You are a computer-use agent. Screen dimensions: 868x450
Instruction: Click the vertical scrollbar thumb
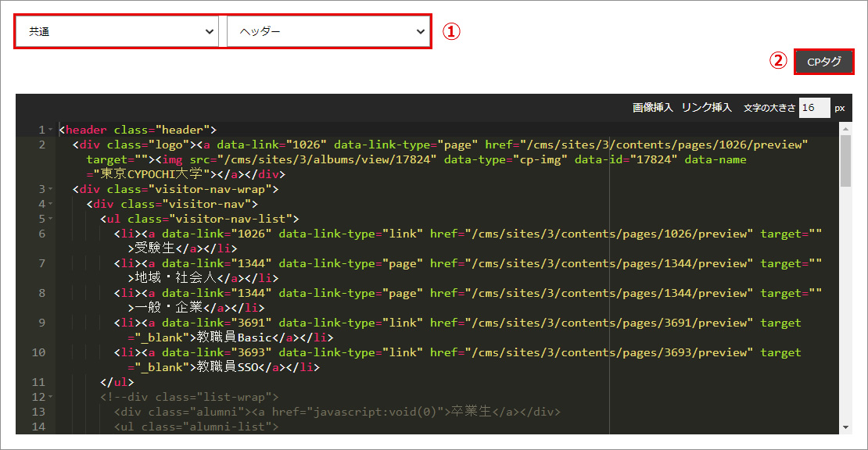[845, 161]
